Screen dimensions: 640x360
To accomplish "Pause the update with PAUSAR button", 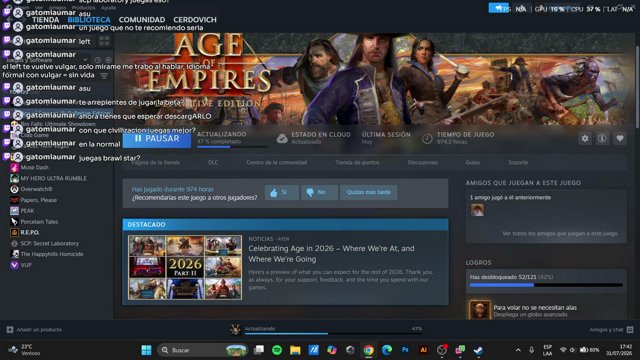I will coord(157,139).
